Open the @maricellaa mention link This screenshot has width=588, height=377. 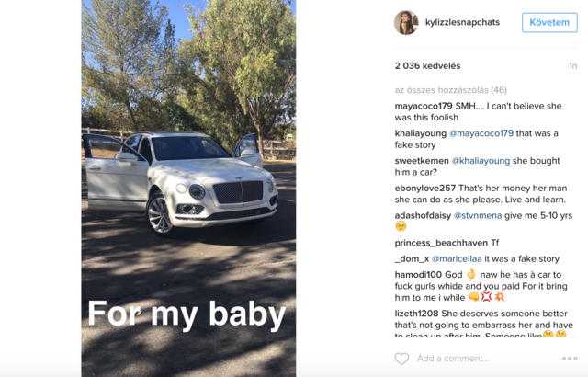click(x=457, y=258)
